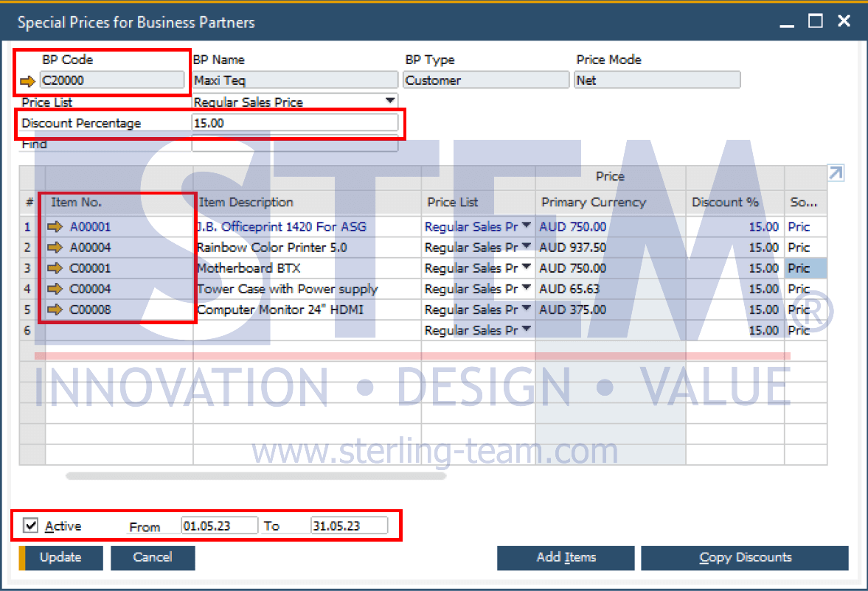Screen dimensions: 868x591
Task: Click the So... column header
Action: [805, 203]
